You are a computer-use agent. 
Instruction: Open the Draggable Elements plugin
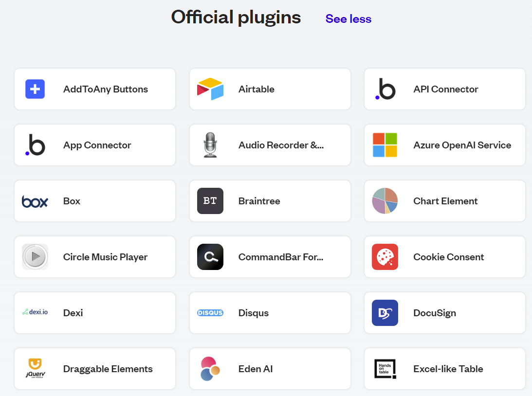[95, 369]
